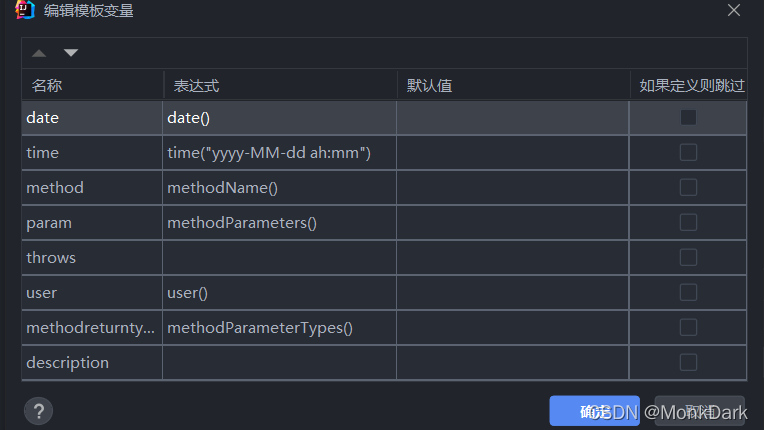This screenshot has height=430, width=764.
Task: Select the date variable name cell
Action: 92,118
